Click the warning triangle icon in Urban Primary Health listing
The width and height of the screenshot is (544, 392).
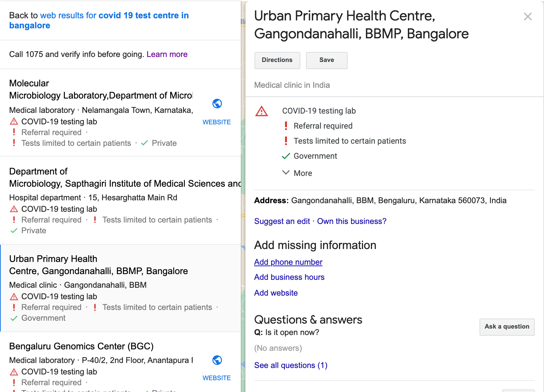[14, 296]
